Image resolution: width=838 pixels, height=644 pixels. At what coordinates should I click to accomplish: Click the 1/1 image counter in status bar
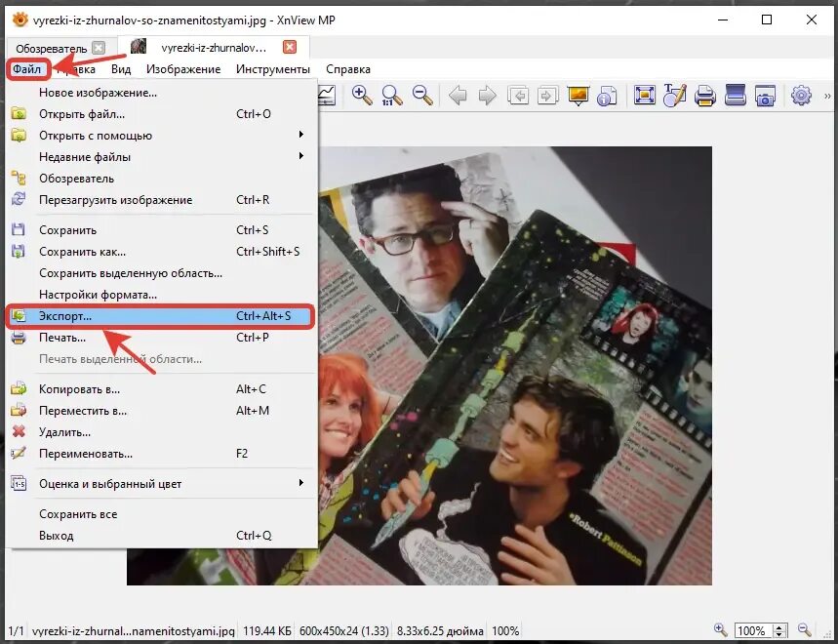pyautogui.click(x=16, y=630)
